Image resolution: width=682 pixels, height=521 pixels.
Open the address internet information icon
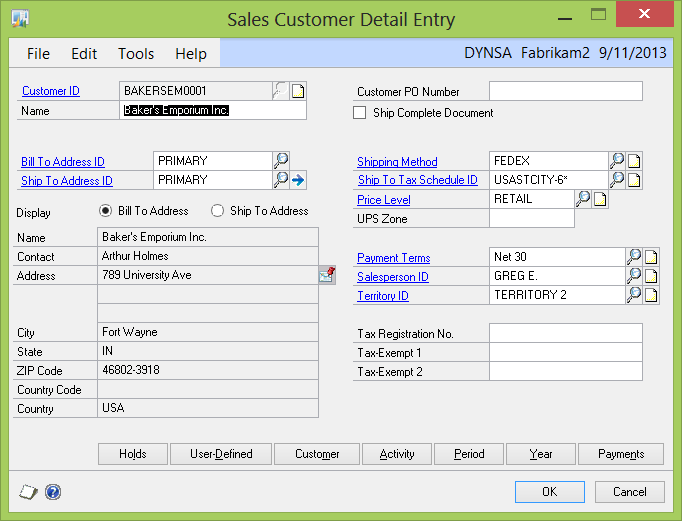click(x=327, y=275)
